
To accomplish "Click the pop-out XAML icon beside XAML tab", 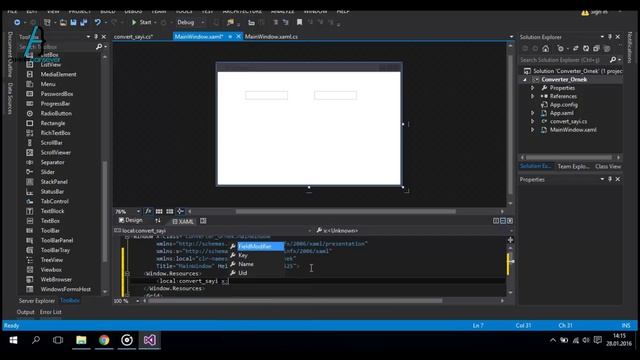I will [x=203, y=221].
